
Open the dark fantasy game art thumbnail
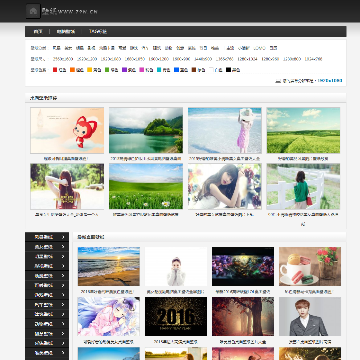243,266
